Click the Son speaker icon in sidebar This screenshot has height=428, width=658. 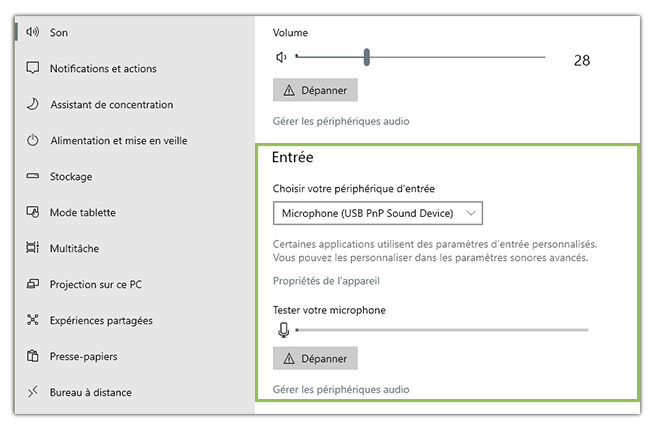32,32
